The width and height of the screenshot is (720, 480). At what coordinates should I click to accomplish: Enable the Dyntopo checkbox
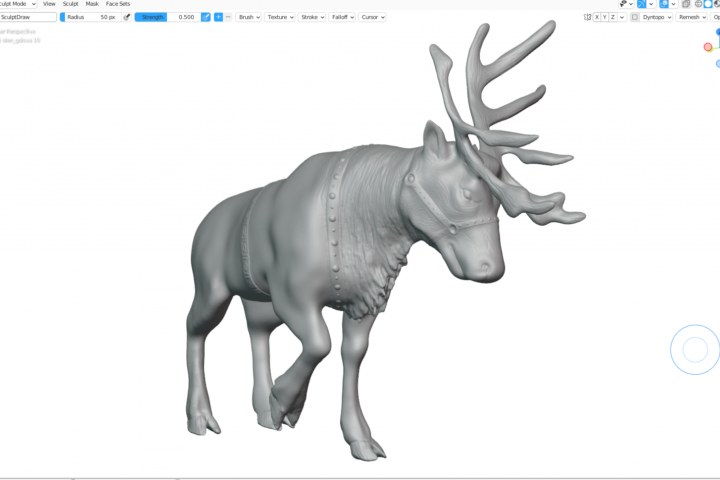click(x=635, y=17)
